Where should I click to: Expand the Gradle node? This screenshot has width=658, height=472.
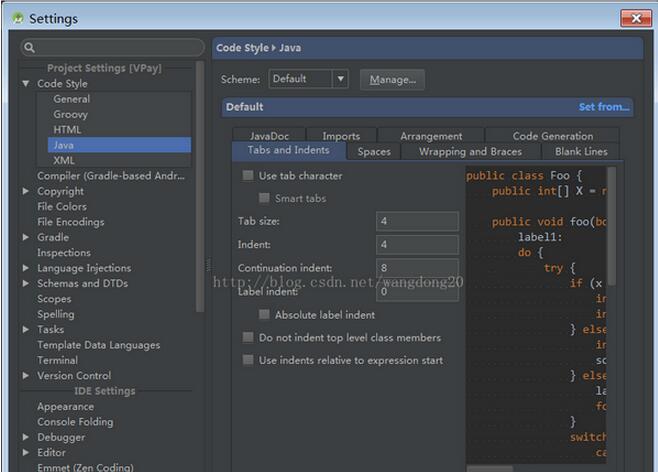[26, 237]
